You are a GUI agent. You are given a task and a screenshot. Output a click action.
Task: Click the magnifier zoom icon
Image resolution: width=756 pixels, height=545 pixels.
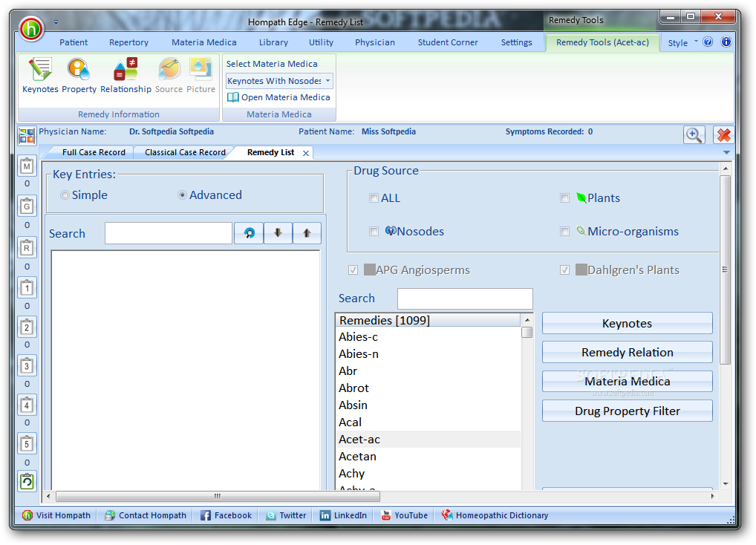tap(694, 135)
